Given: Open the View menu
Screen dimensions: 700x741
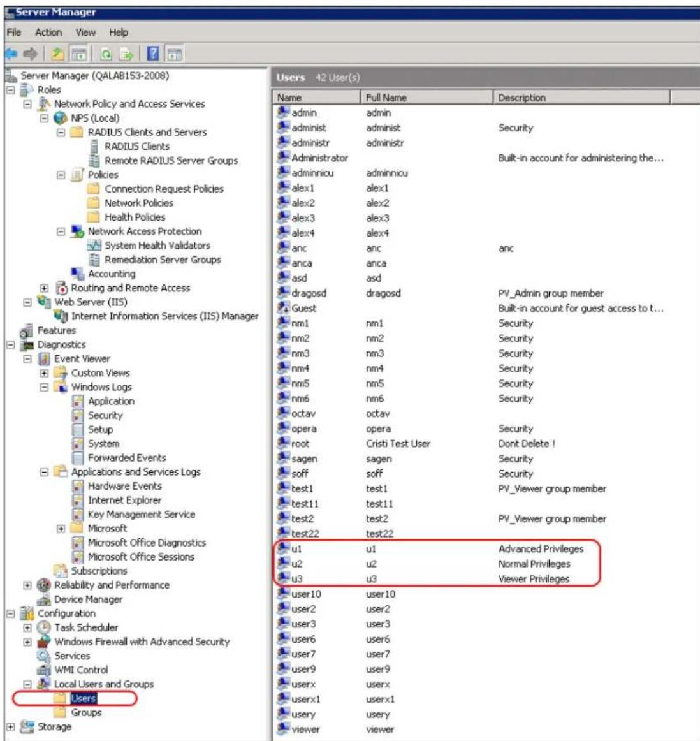Looking at the screenshot, I should (85, 32).
